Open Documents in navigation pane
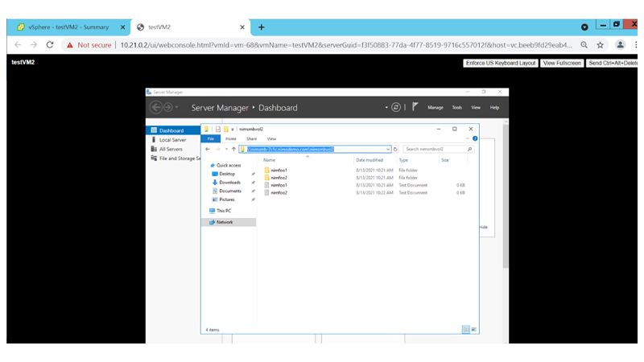Image resolution: width=644 pixels, height=362 pixels. point(227,191)
